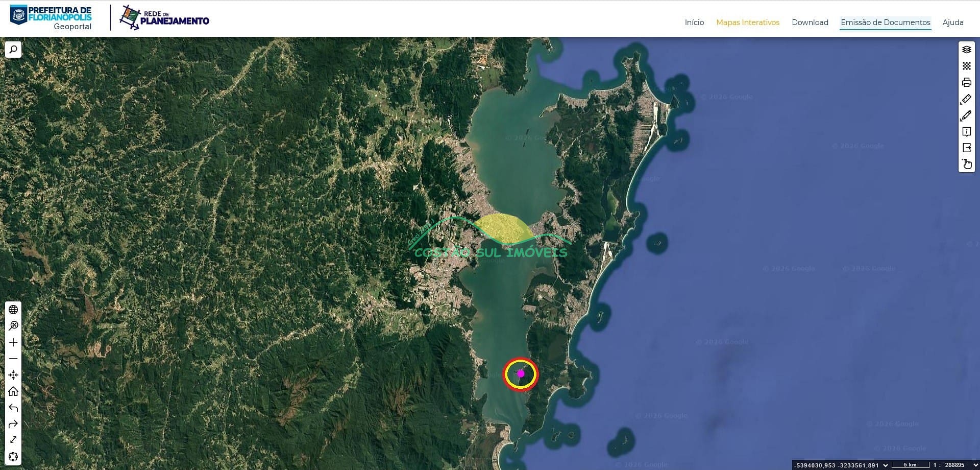Expand the coordinate system dropdown
Image resolution: width=980 pixels, height=470 pixels.
click(886, 465)
